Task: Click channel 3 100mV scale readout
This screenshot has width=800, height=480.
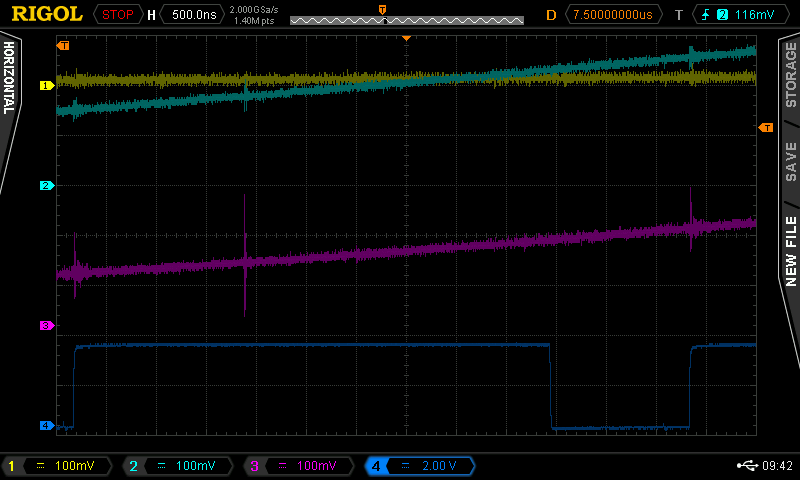Action: (316, 466)
